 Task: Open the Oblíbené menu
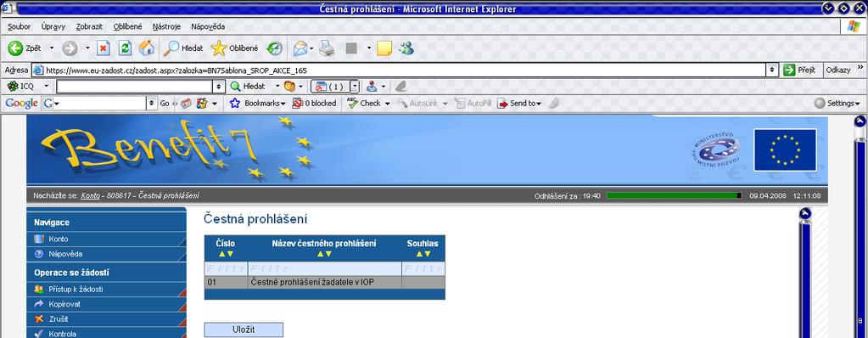[x=128, y=26]
